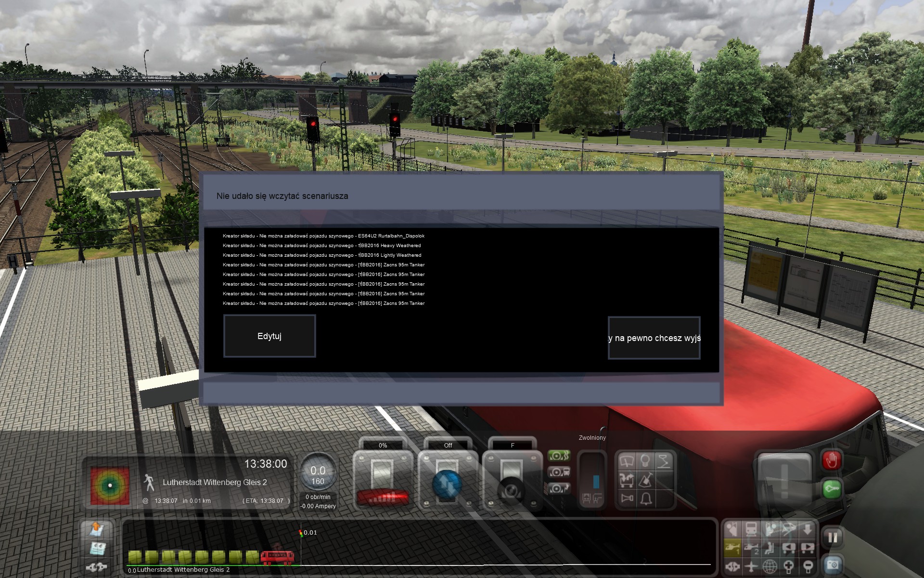Activate the sander shovel icon
The image size is (924, 578).
tap(645, 480)
